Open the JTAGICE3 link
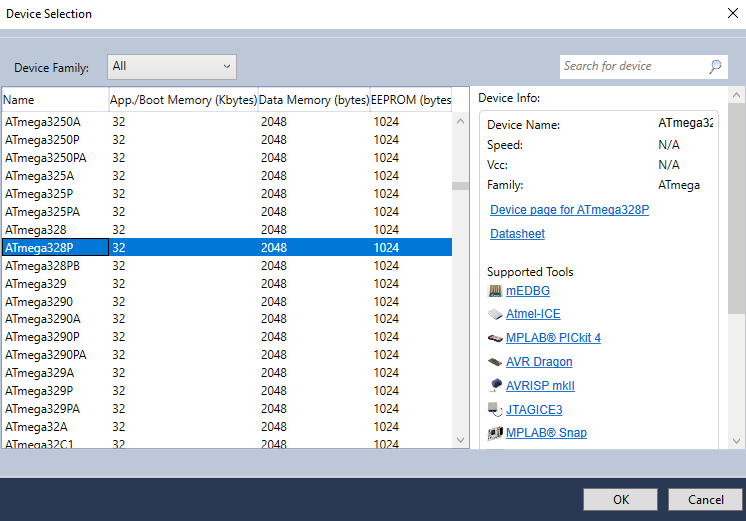This screenshot has width=746, height=521. (x=534, y=410)
